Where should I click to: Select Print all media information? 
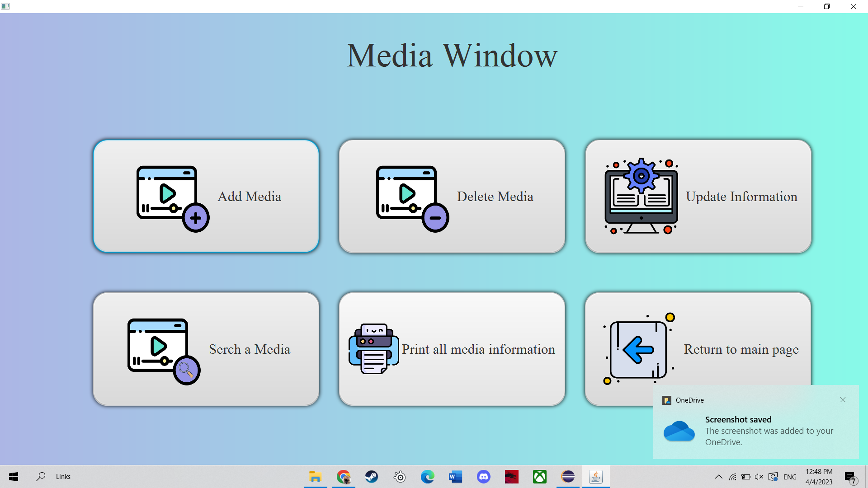(x=478, y=349)
